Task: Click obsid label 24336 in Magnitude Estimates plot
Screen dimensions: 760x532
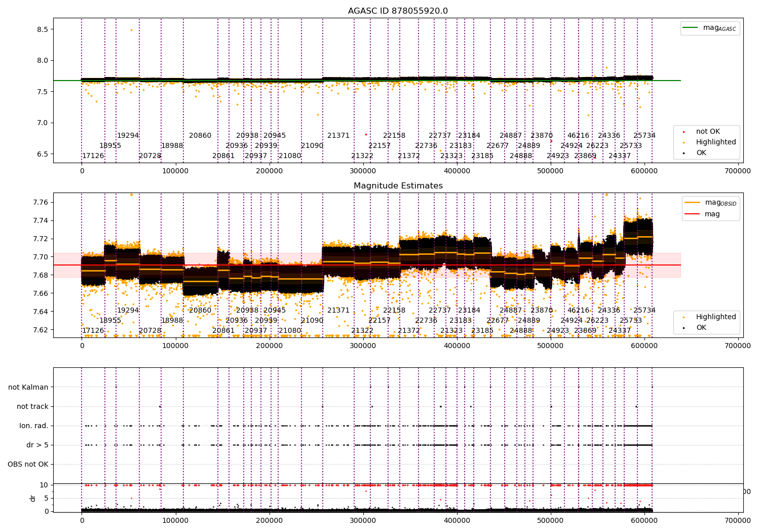Action: coord(609,310)
